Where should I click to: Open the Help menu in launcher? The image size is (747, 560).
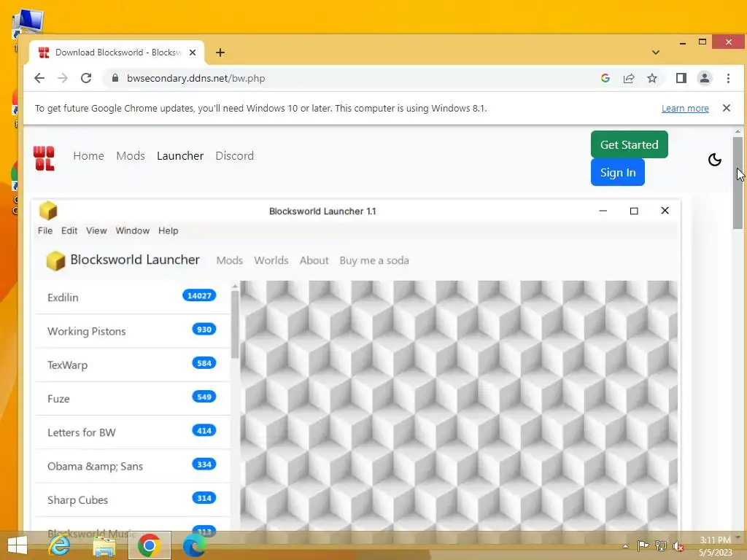[x=169, y=230]
